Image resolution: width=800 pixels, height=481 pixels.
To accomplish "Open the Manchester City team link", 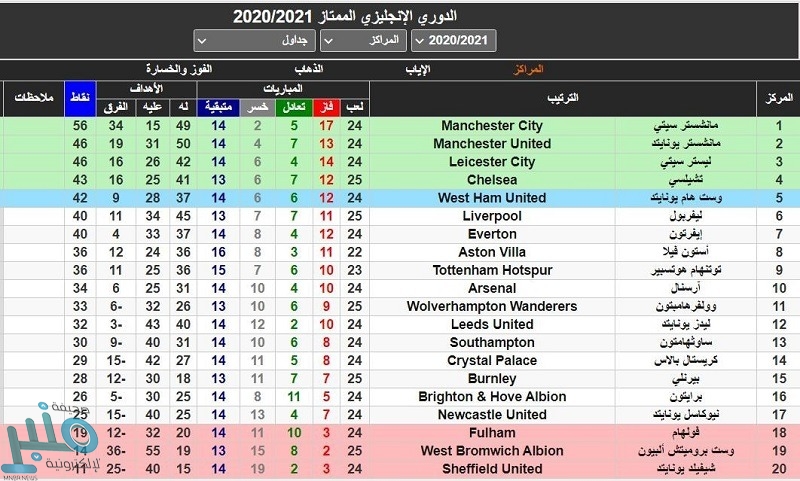I will pos(492,126).
